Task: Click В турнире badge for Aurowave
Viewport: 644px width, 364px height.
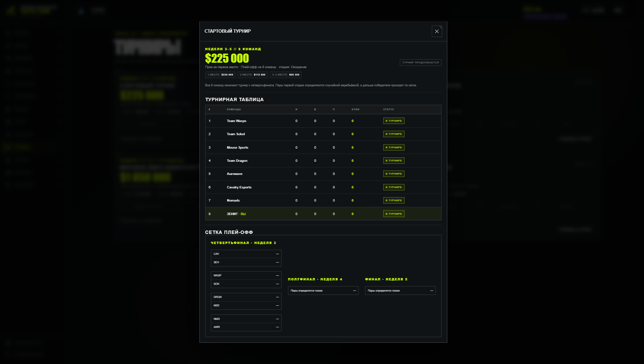Action: 394,174
